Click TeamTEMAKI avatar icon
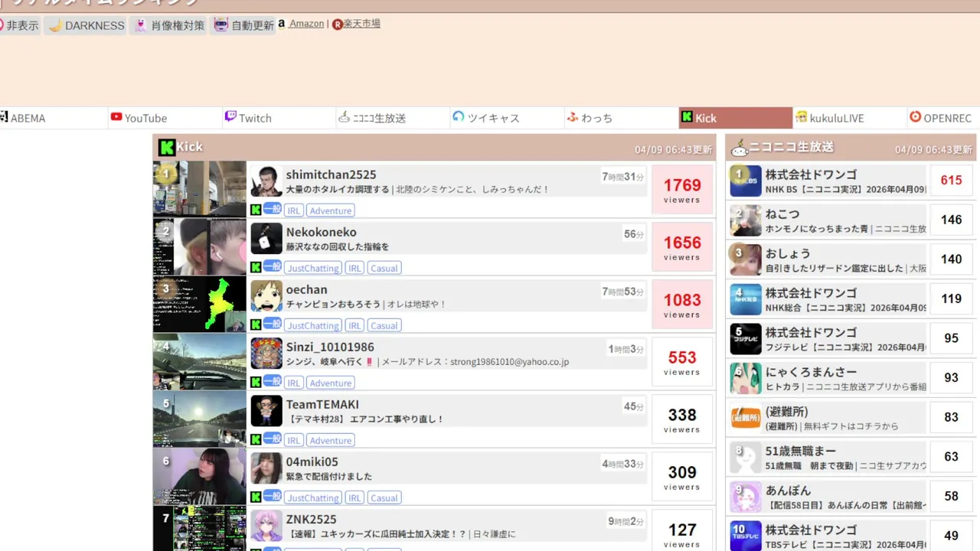The height and width of the screenshot is (551, 980). tap(266, 411)
